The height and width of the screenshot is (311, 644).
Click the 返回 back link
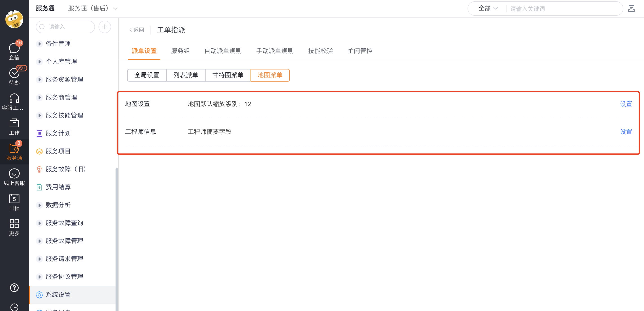coord(137,30)
